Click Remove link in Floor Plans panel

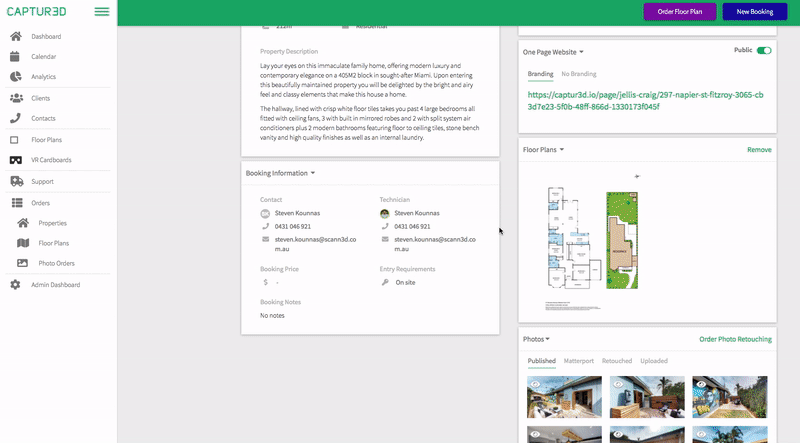(x=759, y=150)
